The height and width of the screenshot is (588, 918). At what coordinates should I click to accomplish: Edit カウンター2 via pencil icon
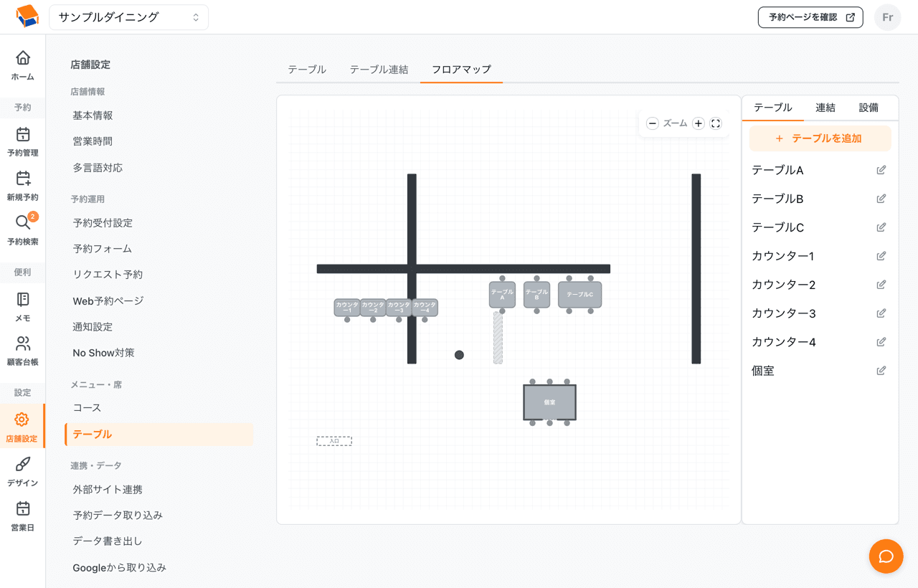[x=881, y=285]
